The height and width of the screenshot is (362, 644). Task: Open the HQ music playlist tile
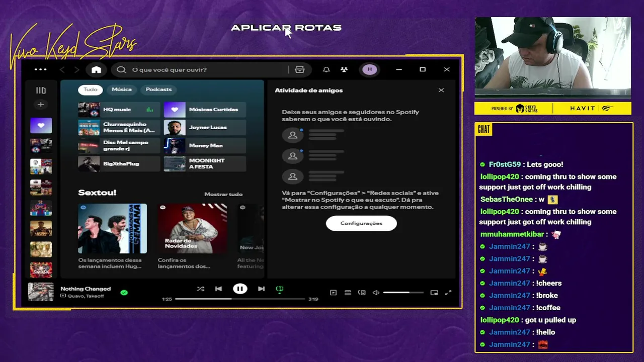click(119, 110)
